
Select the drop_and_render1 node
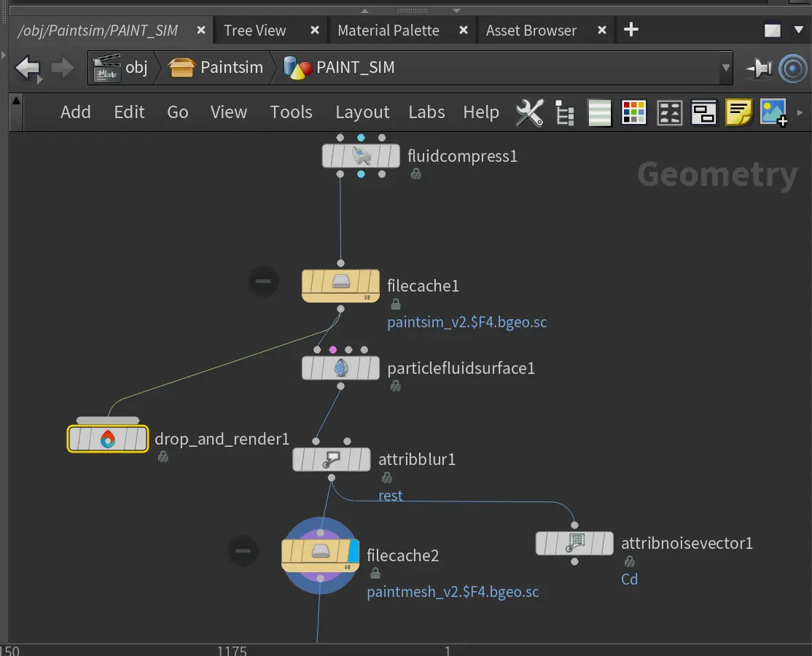107,440
